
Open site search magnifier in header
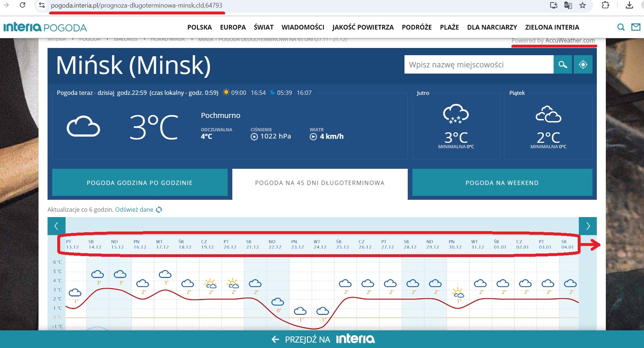pos(621,27)
